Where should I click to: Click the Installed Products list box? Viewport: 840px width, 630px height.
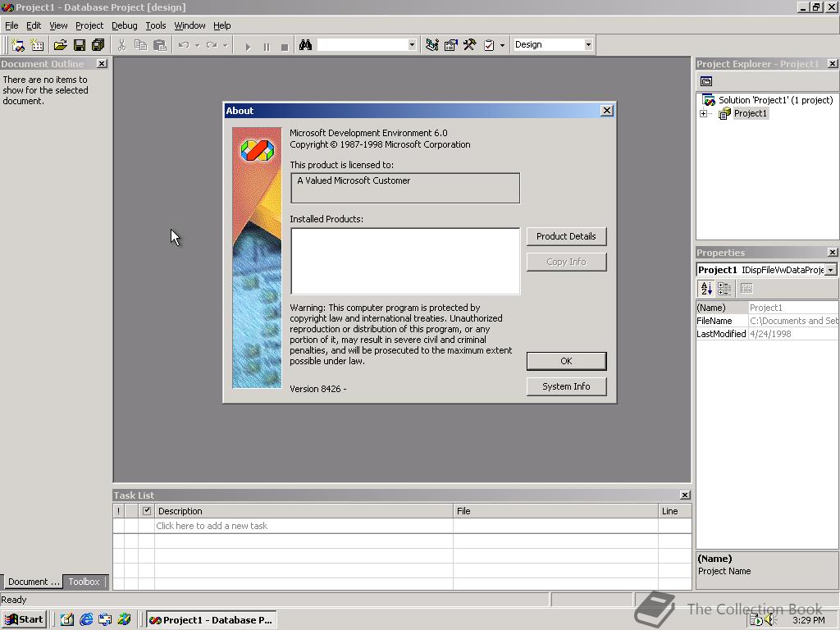405,262
